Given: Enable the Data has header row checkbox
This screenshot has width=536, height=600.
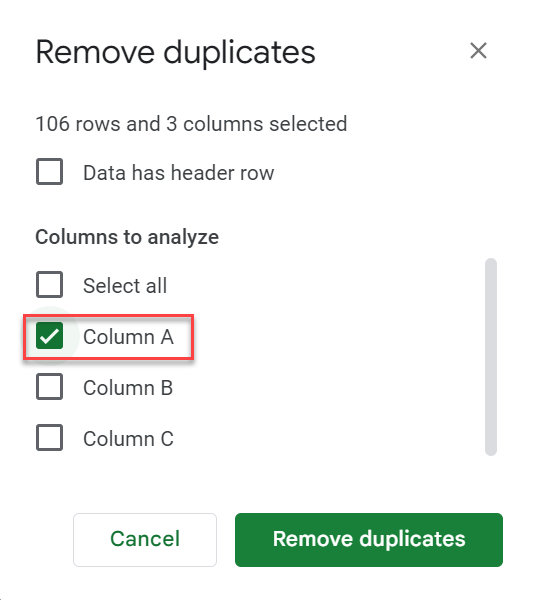Looking at the screenshot, I should 49,172.
